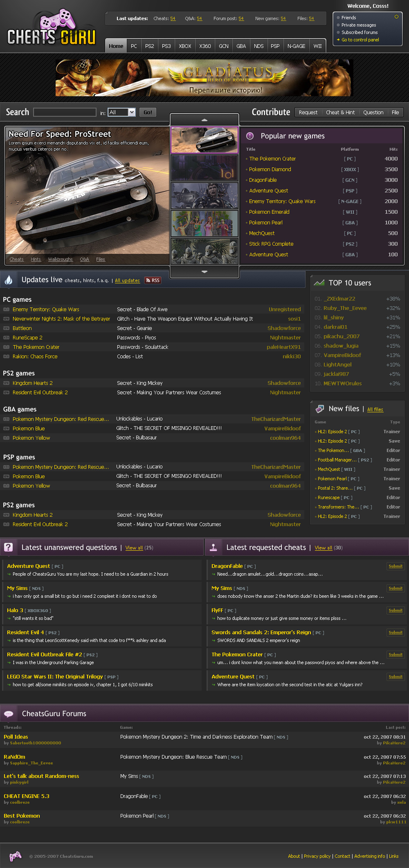Click Submit for the DragonFable request
This screenshot has height=868, width=409.
pos(396,566)
